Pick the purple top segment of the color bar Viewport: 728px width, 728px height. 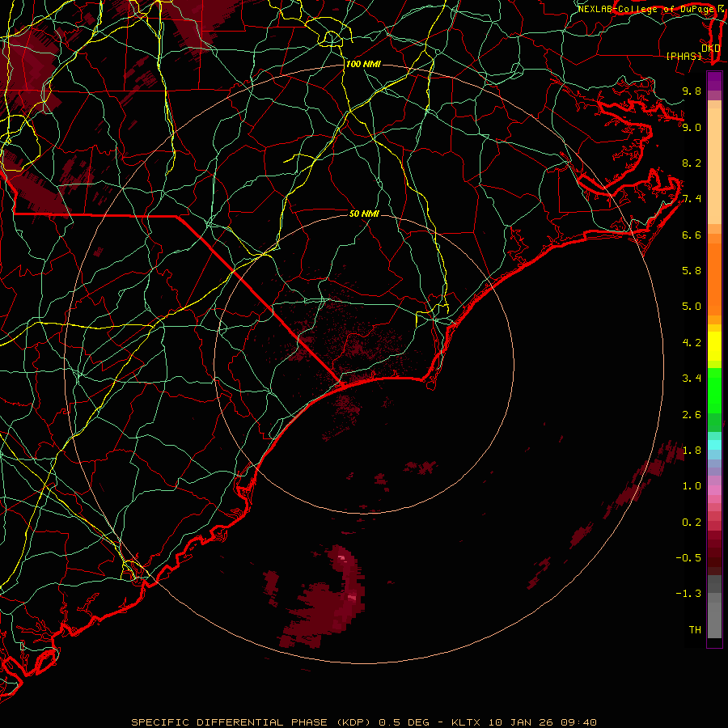714,81
